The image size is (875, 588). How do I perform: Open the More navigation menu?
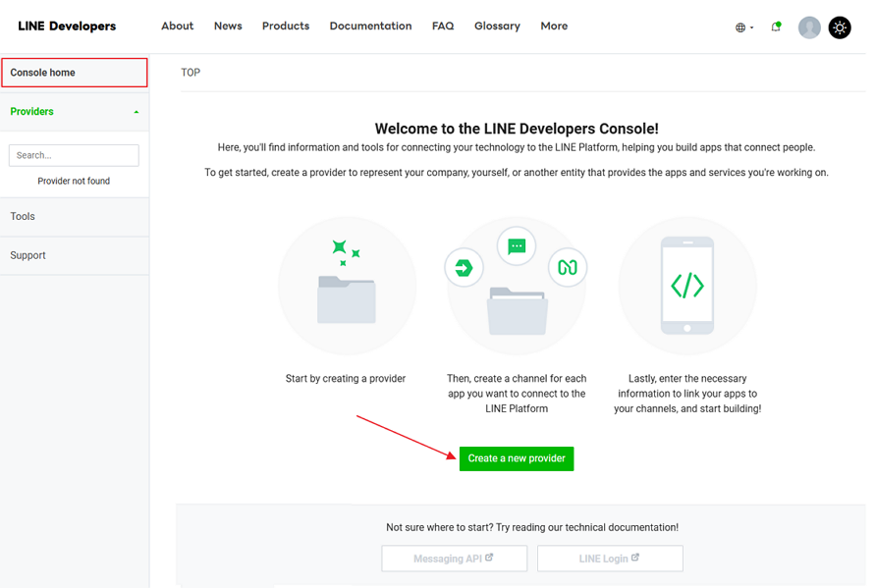(554, 27)
